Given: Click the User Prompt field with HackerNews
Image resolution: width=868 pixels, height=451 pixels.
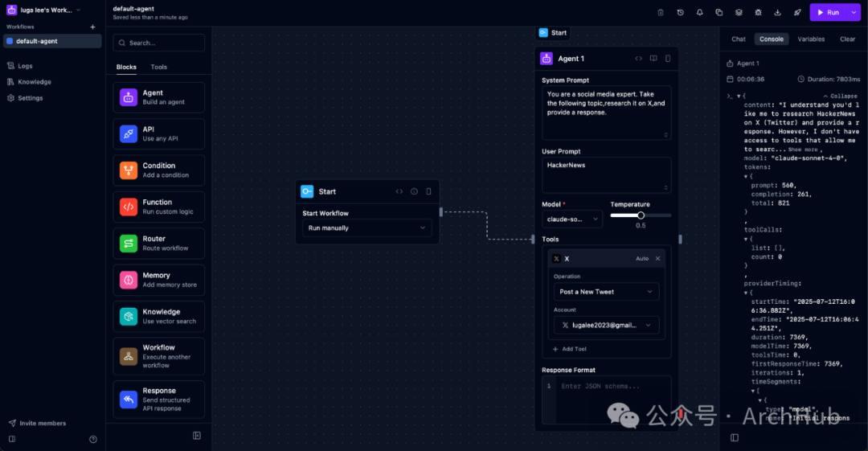Looking at the screenshot, I should pyautogui.click(x=606, y=175).
